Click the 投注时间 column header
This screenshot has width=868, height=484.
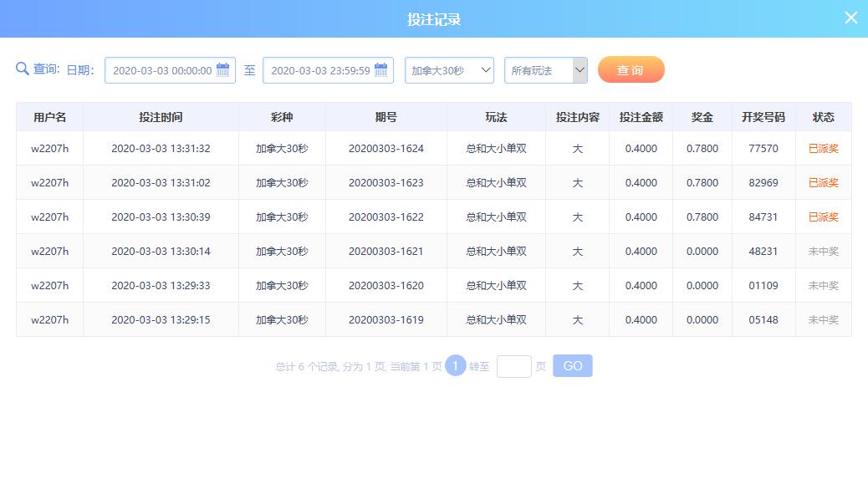(161, 117)
